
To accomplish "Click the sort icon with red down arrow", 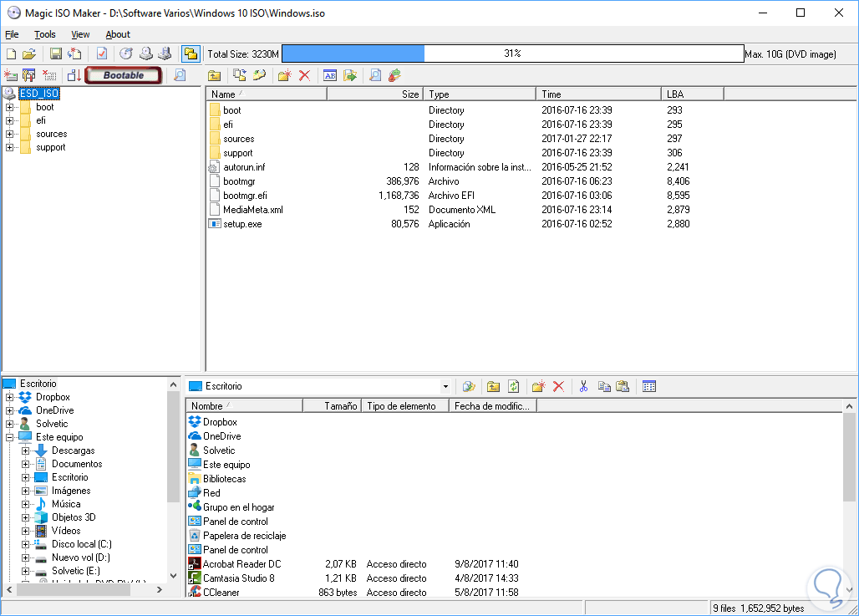I will tap(74, 75).
